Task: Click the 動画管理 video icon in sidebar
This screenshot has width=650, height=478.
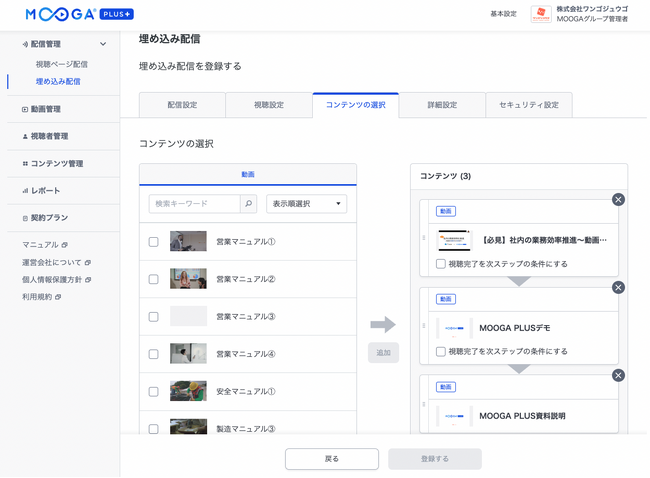Action: tap(25, 109)
